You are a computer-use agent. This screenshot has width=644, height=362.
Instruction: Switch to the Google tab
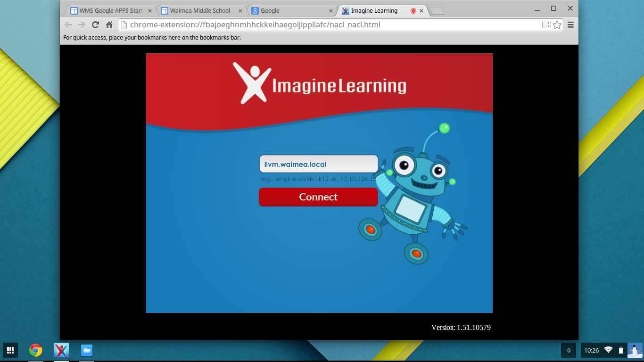291,10
